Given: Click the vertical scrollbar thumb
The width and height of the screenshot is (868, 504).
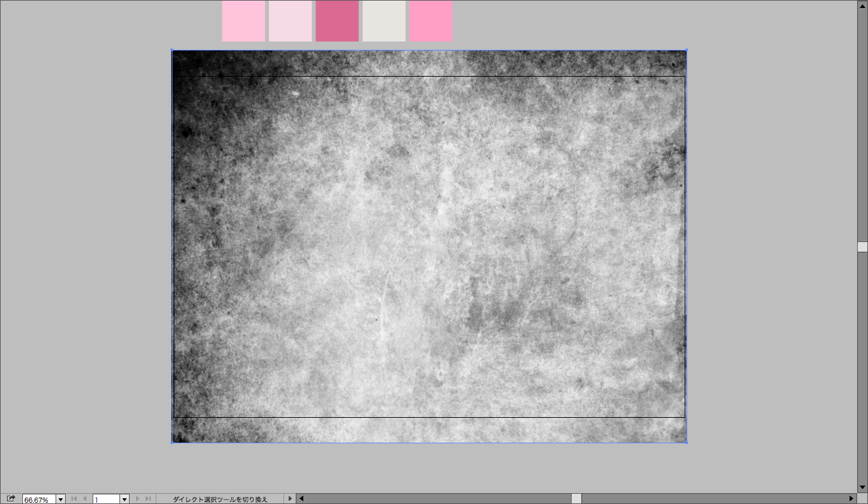Looking at the screenshot, I should pos(862,247).
